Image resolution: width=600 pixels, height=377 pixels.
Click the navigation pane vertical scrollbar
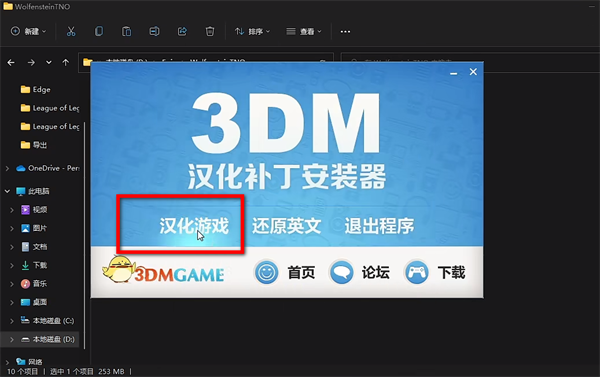[85, 235]
